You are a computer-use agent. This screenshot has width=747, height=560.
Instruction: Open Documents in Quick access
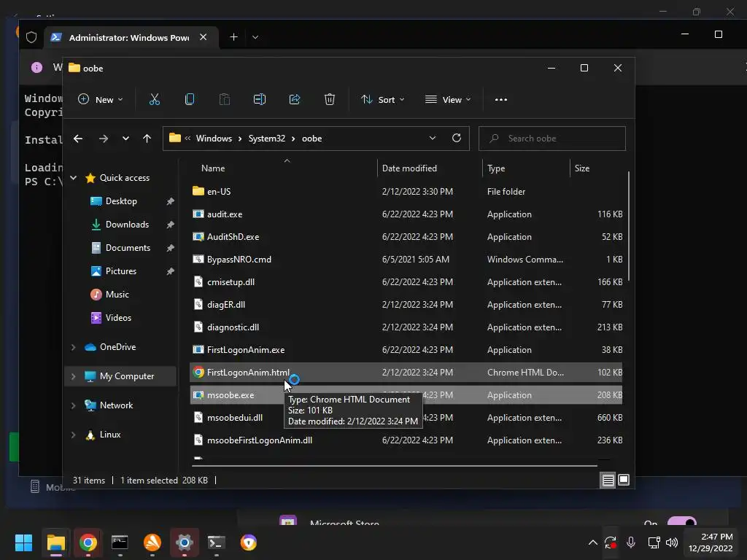[x=128, y=248]
